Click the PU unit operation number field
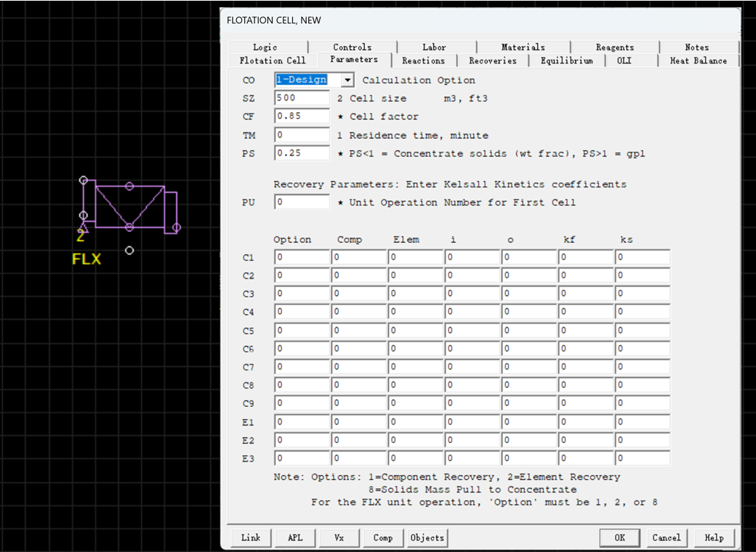Viewport: 756px width, 552px height. [302, 202]
